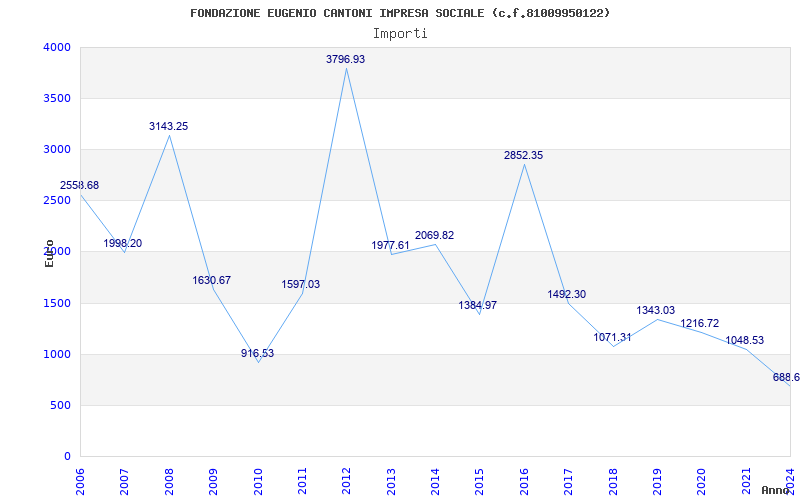Select the 1048.53 data label
The width and height of the screenshot is (800, 500).
coord(744,341)
